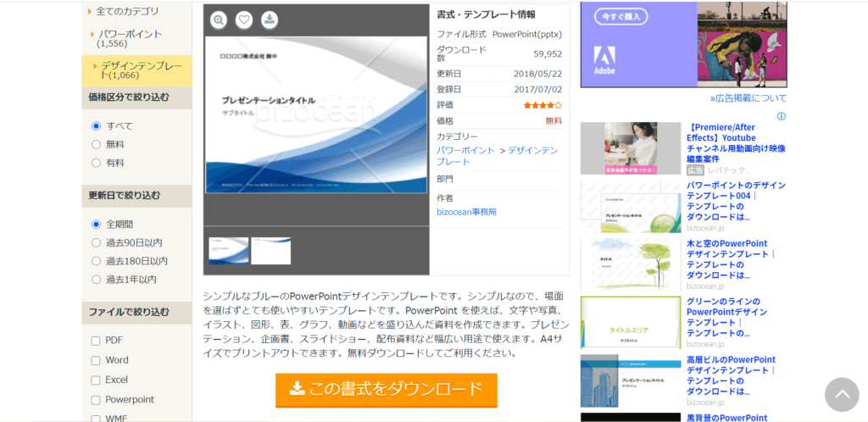Open 広告掲載について link
This screenshot has width=868, height=422.
[748, 98]
